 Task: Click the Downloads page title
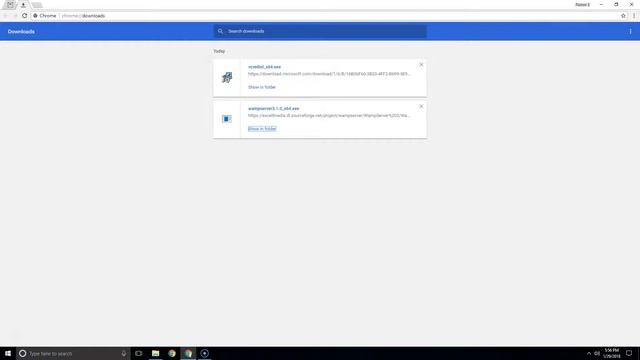point(21,31)
